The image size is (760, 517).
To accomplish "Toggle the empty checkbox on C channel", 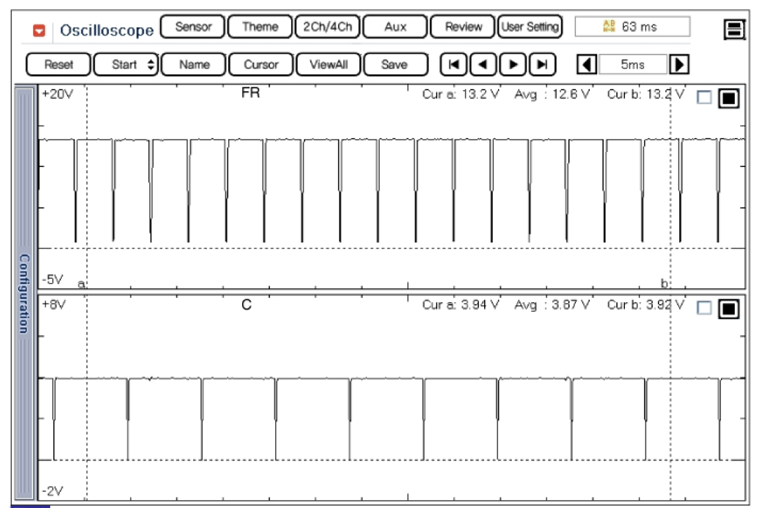I will pyautogui.click(x=704, y=308).
